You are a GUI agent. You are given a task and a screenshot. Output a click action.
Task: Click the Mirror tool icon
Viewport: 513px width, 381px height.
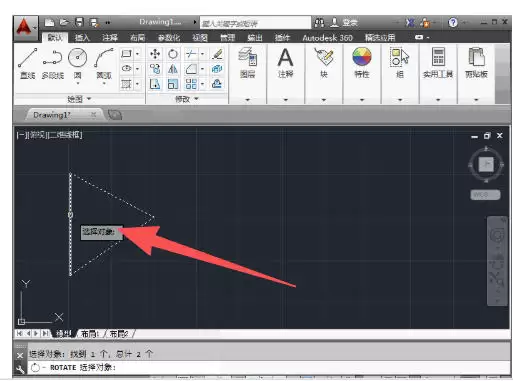(173, 69)
